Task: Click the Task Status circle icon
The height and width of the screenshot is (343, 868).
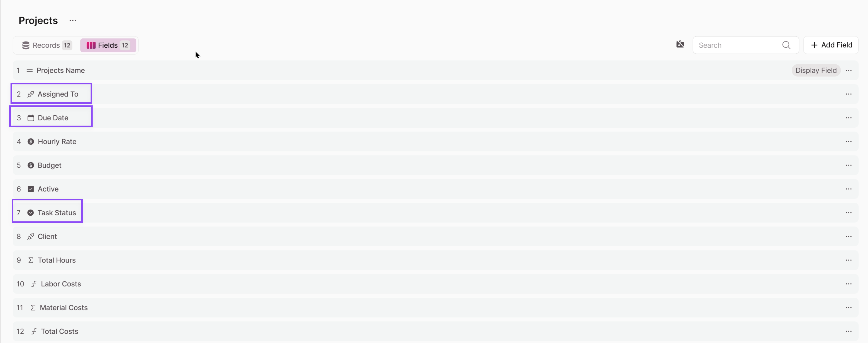Action: click(31, 212)
